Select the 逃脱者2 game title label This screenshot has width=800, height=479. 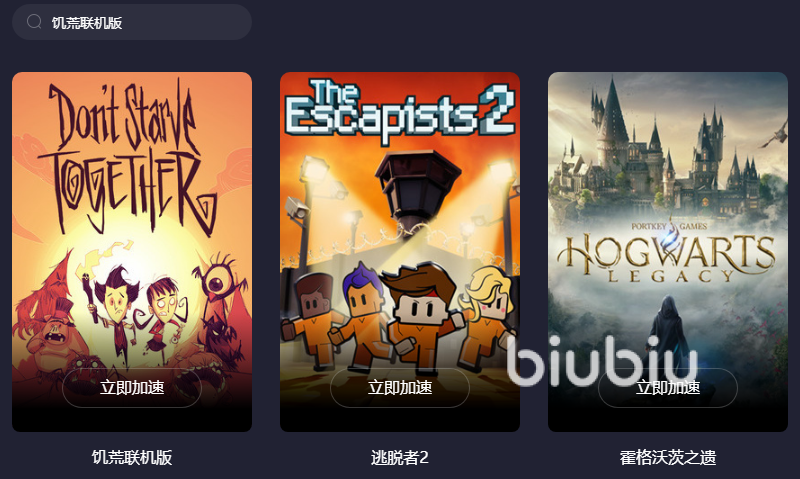pyautogui.click(x=399, y=457)
